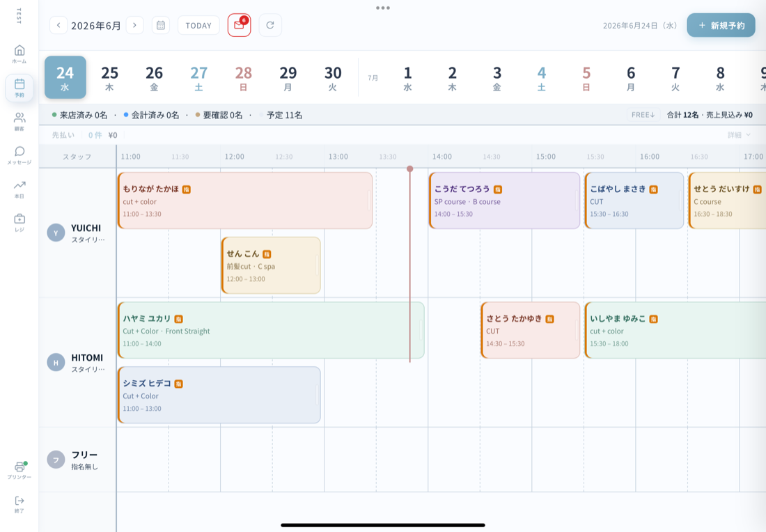
Task: Open さとう たかゆき 14:30–15:30 appointment
Action: [x=531, y=330]
